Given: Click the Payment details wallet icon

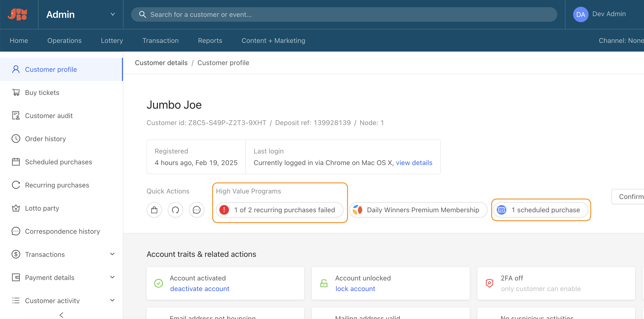Looking at the screenshot, I should tap(16, 278).
